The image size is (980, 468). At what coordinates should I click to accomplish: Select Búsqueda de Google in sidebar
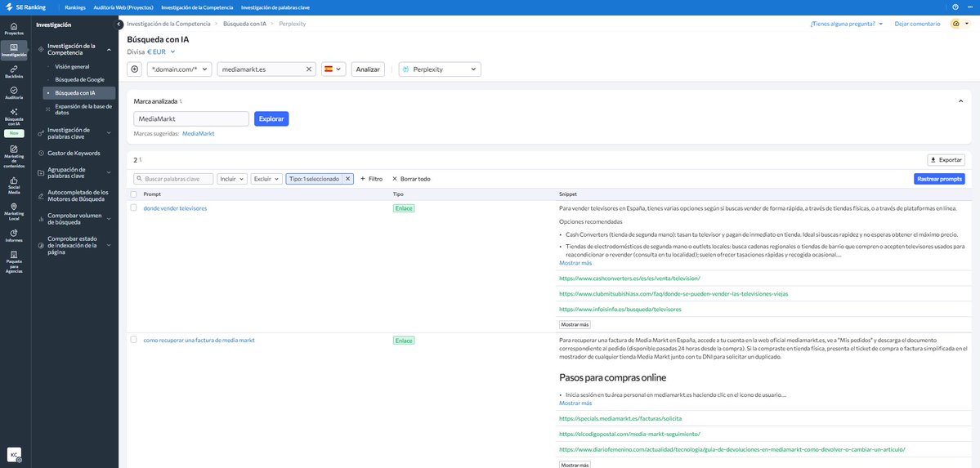point(79,79)
